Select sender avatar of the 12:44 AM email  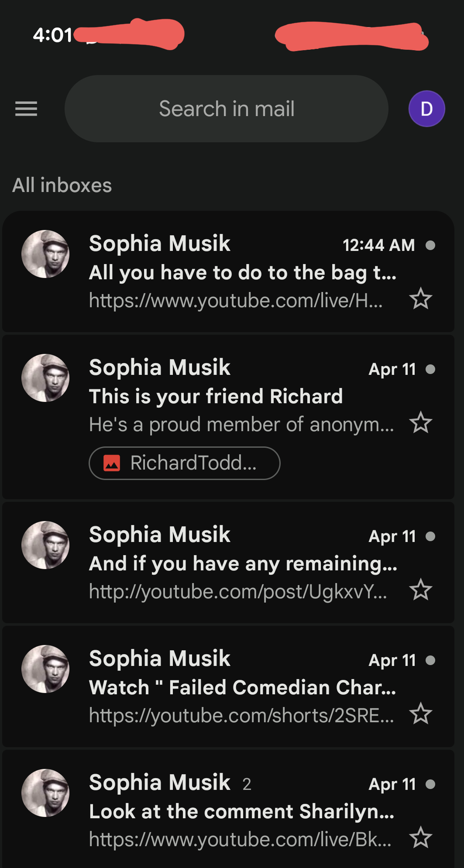tap(45, 254)
